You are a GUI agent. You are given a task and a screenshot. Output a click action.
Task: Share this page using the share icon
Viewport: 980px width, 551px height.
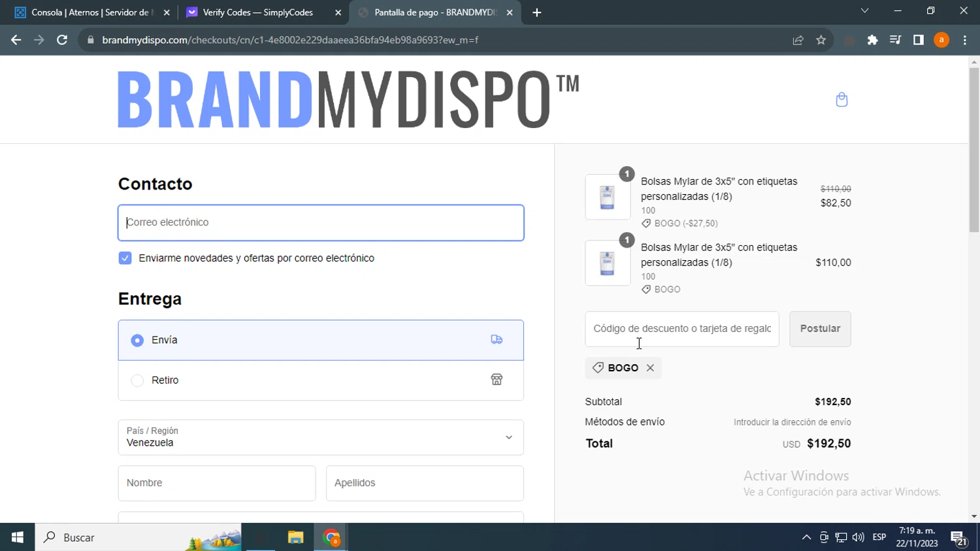click(x=798, y=40)
